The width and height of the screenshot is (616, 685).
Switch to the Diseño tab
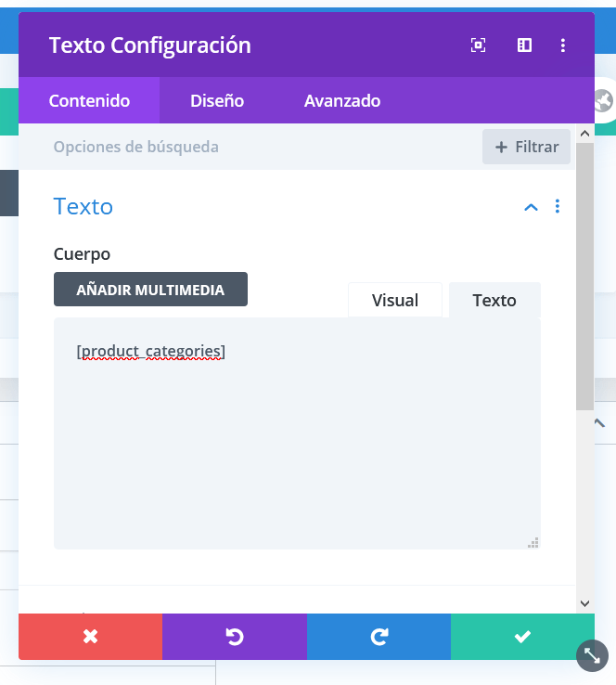click(x=217, y=101)
